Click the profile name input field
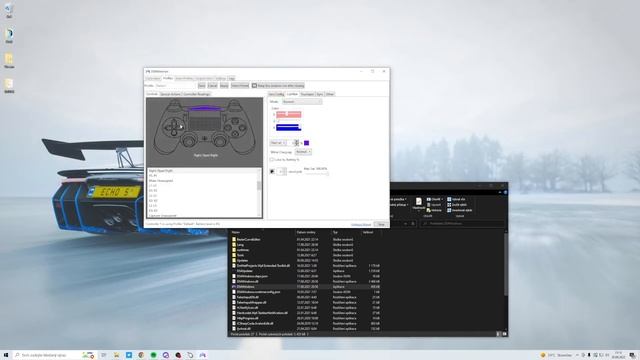Viewport: 640px width, 360px height. [175, 86]
